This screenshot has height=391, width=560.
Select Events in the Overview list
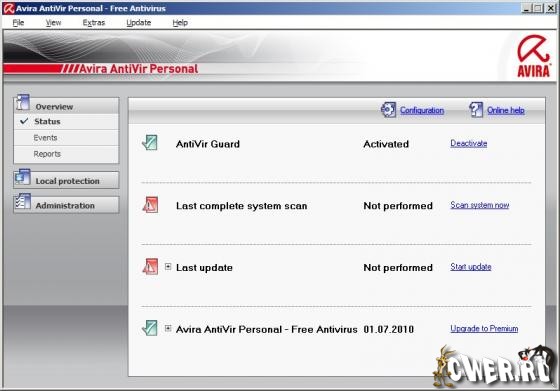45,137
